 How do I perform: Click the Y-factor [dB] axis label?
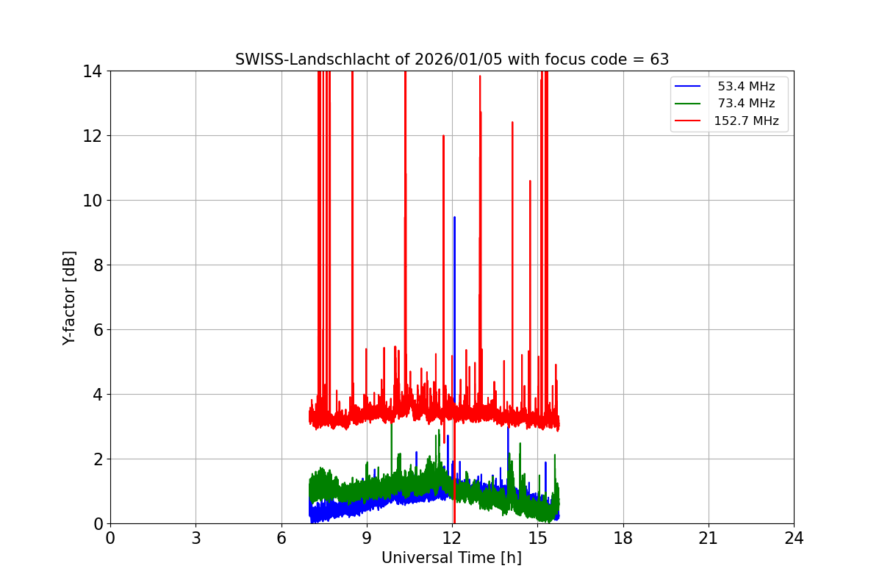click(69, 298)
